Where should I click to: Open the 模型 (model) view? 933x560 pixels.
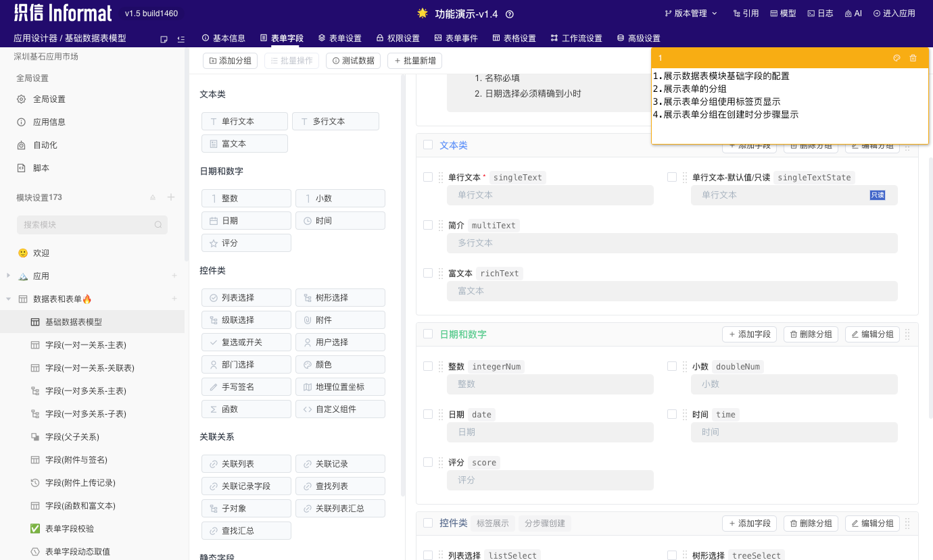(x=782, y=12)
